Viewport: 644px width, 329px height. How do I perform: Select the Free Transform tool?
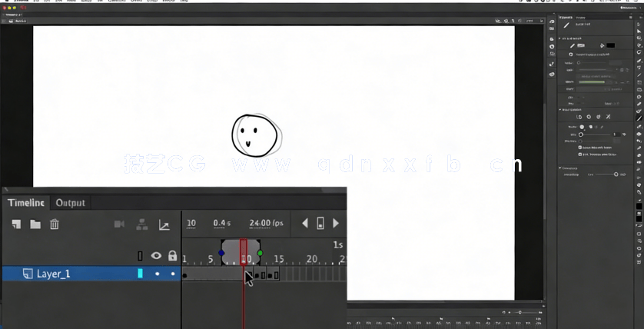click(639, 38)
